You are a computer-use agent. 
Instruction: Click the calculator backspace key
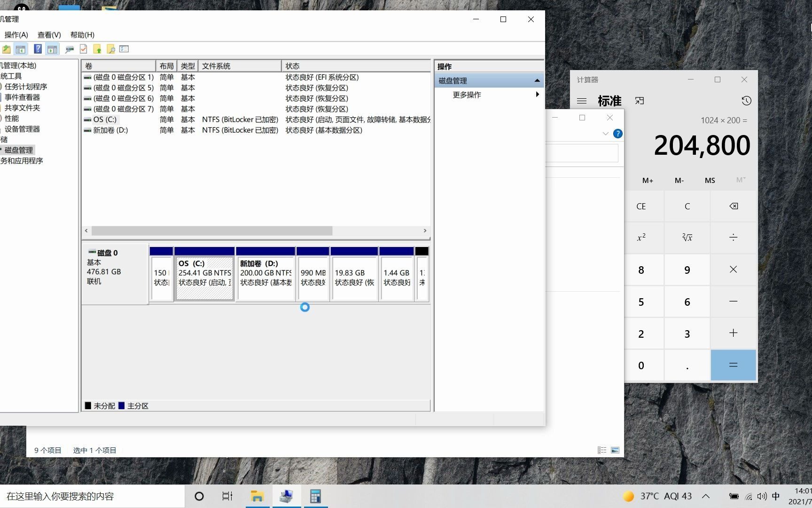click(x=733, y=206)
